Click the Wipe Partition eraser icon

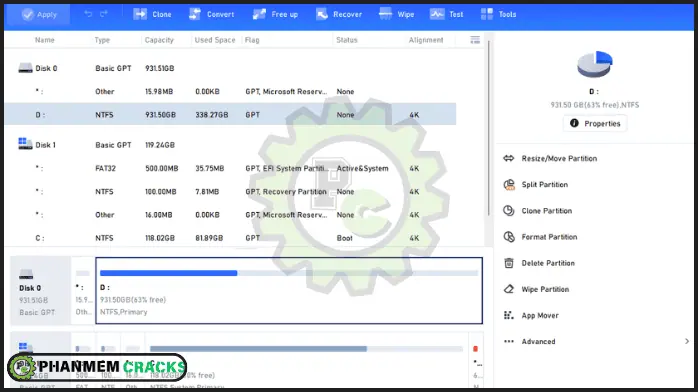pyautogui.click(x=509, y=289)
